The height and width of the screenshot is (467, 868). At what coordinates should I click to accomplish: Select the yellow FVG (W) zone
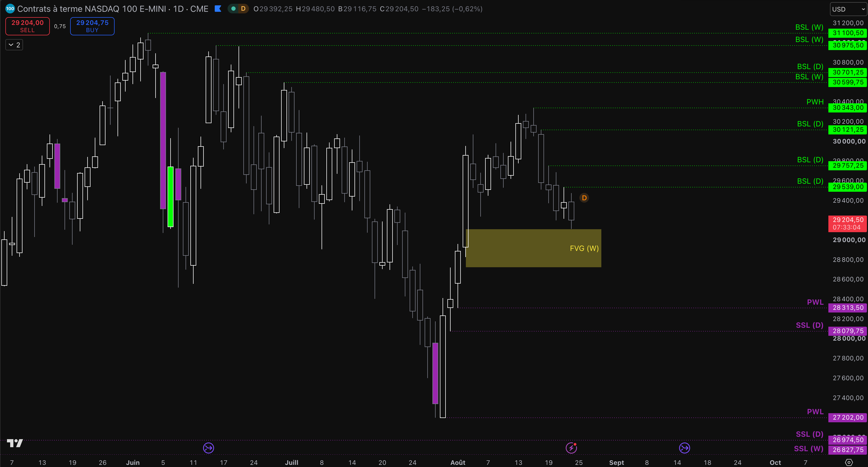[x=533, y=248]
